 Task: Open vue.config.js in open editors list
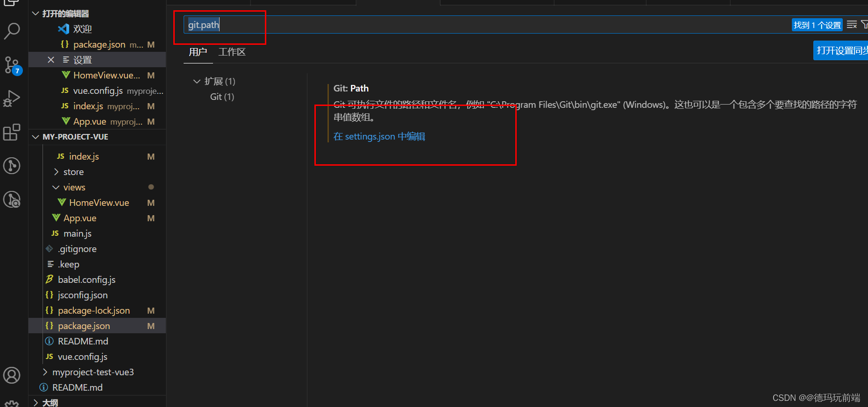click(x=97, y=91)
